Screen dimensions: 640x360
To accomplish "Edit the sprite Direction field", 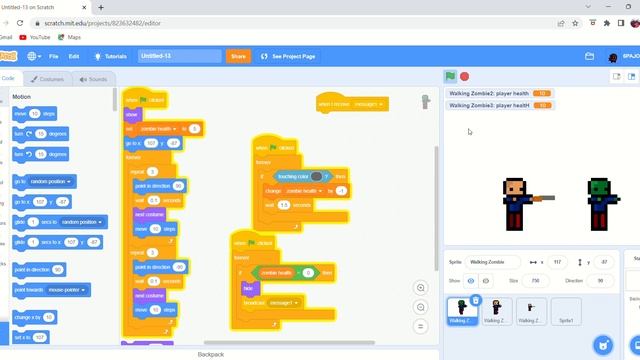I will pyautogui.click(x=600, y=281).
